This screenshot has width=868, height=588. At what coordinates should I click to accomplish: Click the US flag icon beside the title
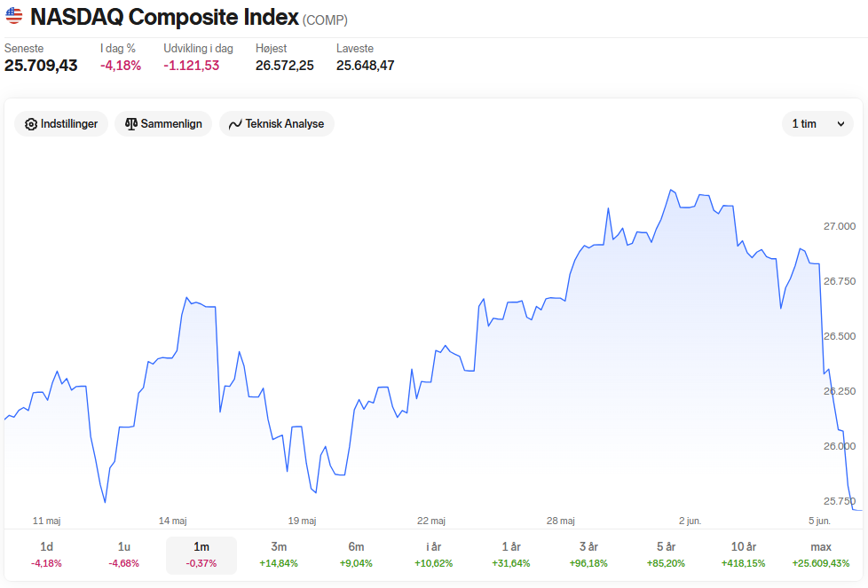(x=14, y=16)
